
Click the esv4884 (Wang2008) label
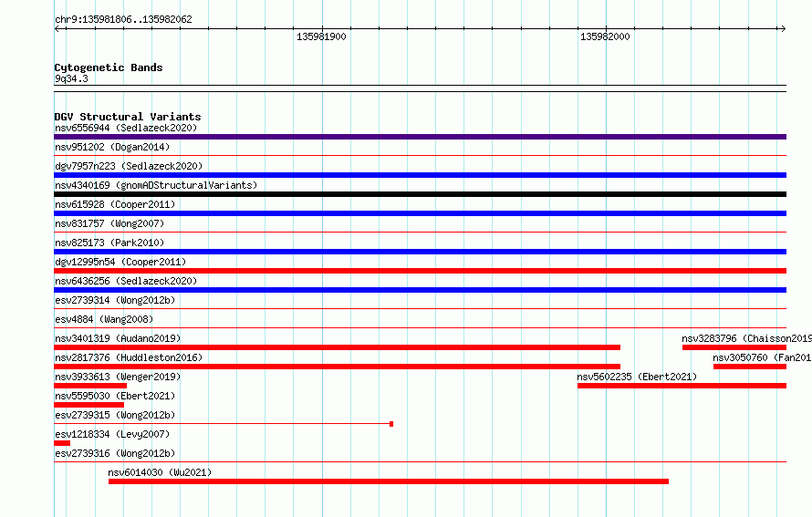coord(104,319)
